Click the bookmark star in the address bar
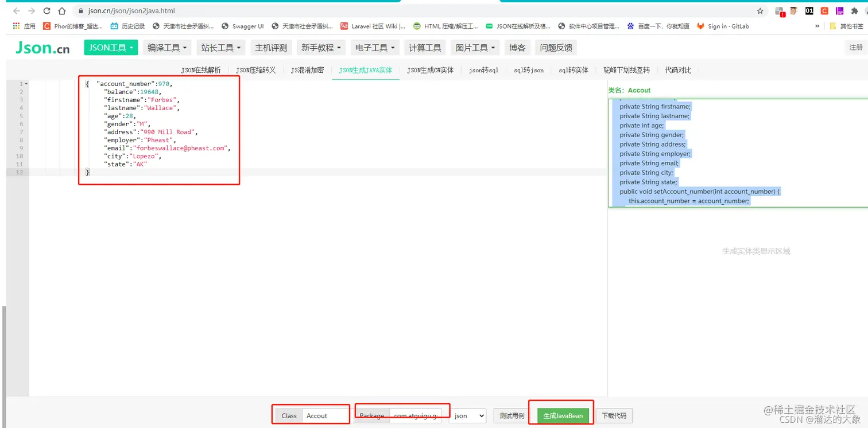 pyautogui.click(x=759, y=10)
